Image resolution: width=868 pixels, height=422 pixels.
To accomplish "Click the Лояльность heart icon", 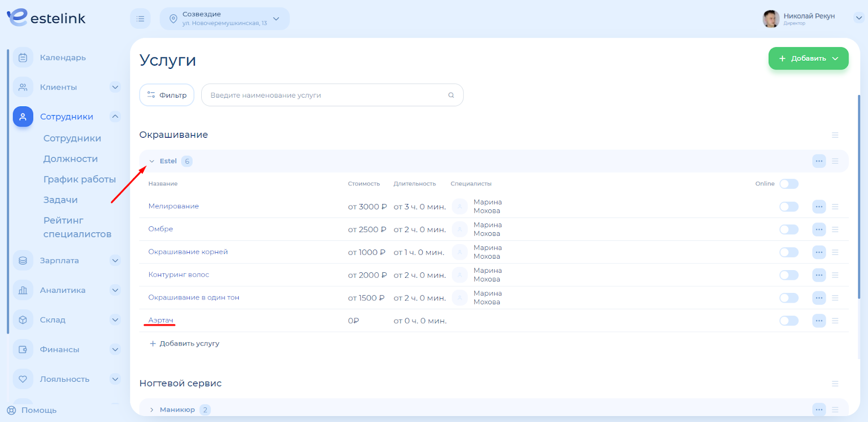I will pos(23,379).
